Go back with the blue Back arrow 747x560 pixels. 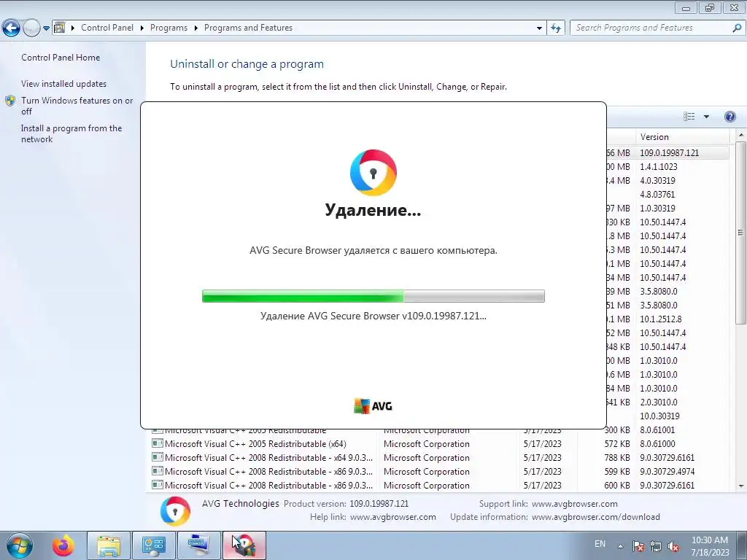pos(12,28)
